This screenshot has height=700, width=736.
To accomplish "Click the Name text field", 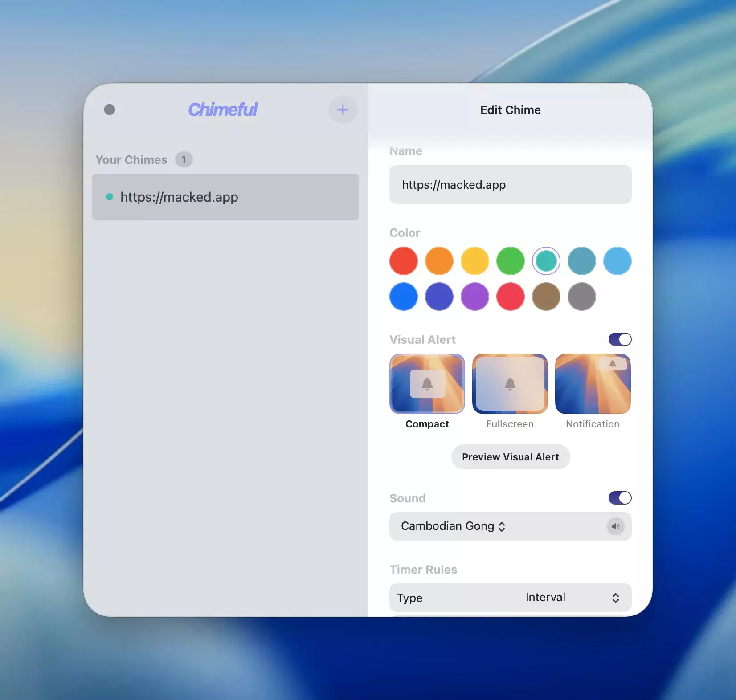I will (510, 184).
